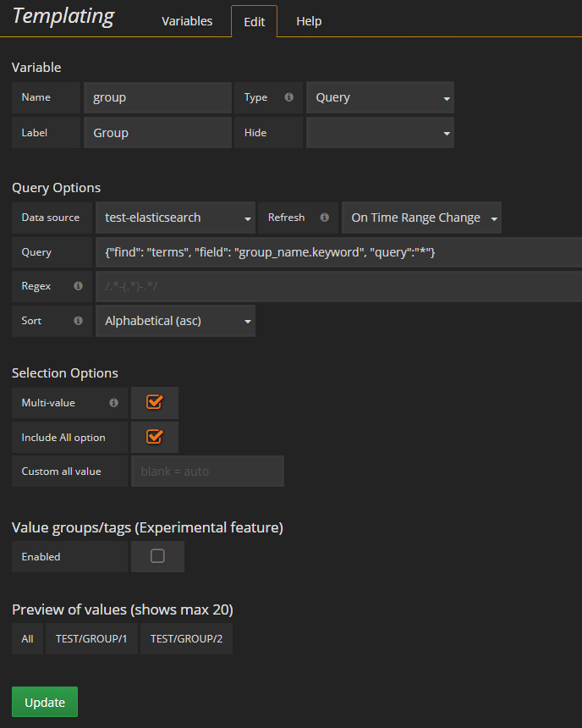Viewport: 582px width, 728px height.
Task: Open the Type dropdown showing Query
Action: [x=380, y=97]
